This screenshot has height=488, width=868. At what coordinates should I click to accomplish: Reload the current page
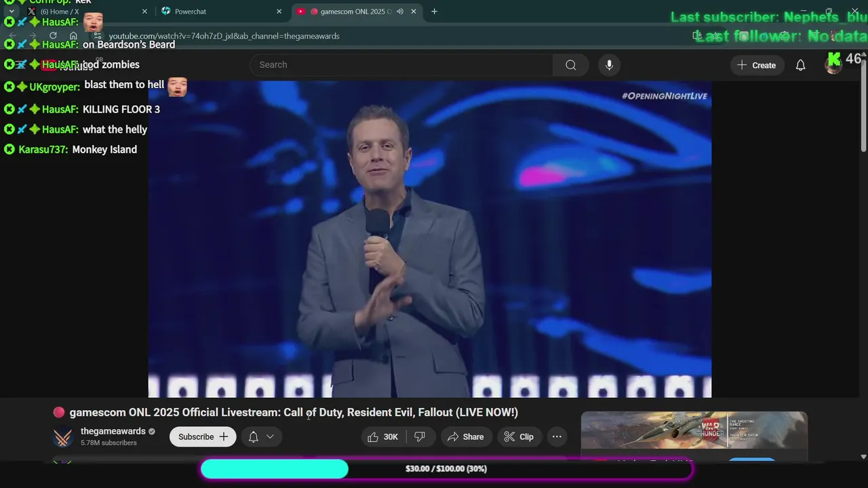(53, 36)
